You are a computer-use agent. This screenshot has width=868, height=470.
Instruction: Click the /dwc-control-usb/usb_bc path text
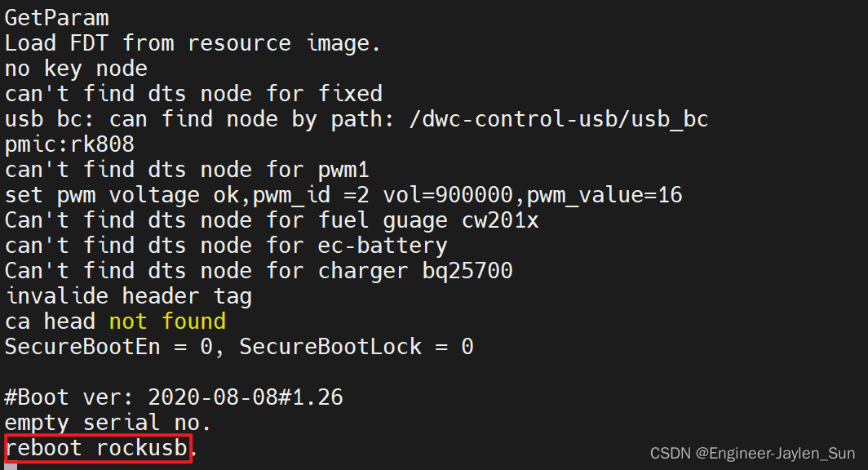click(x=558, y=120)
